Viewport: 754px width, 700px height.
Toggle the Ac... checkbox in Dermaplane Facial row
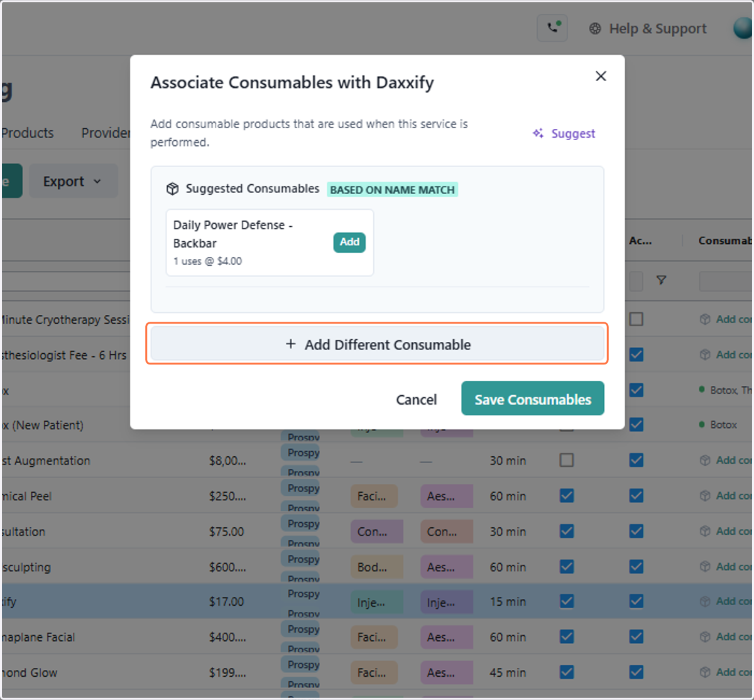pyautogui.click(x=637, y=637)
